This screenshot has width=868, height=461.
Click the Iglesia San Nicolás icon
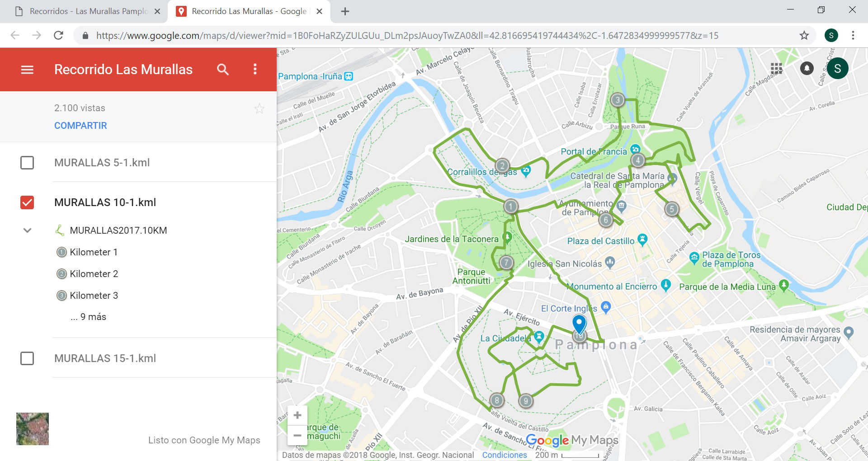610,262
